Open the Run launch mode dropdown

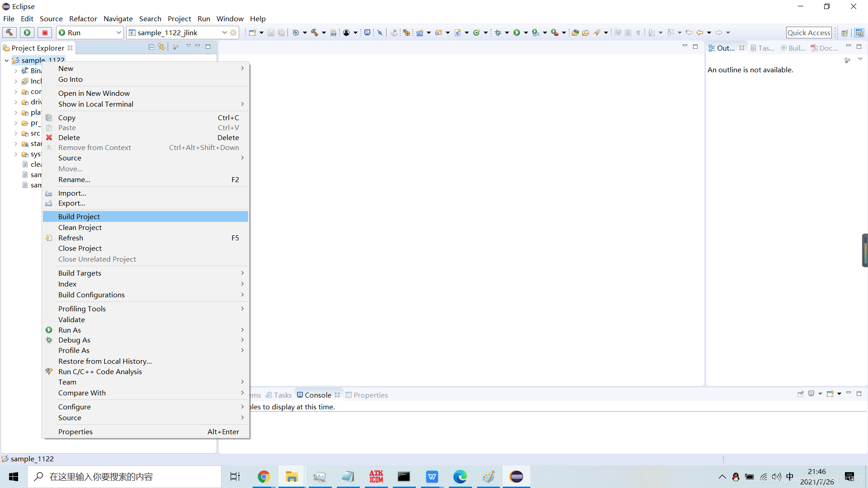(118, 33)
